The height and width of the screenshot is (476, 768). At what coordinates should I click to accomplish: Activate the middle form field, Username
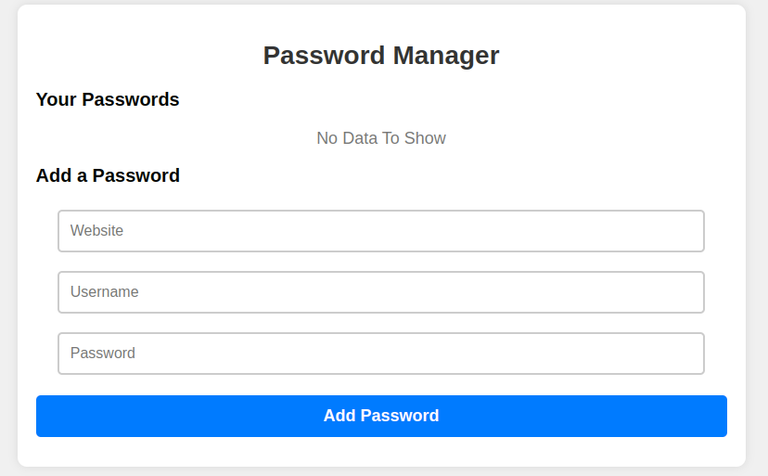(381, 292)
